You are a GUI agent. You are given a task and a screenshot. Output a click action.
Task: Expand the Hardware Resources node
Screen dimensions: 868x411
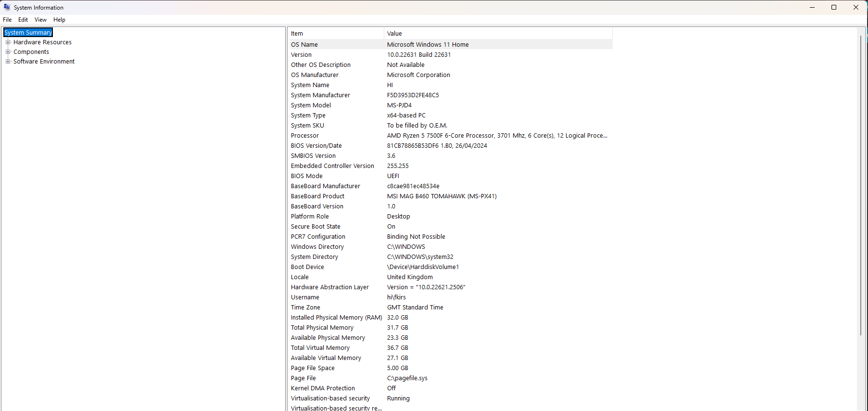[x=8, y=42]
